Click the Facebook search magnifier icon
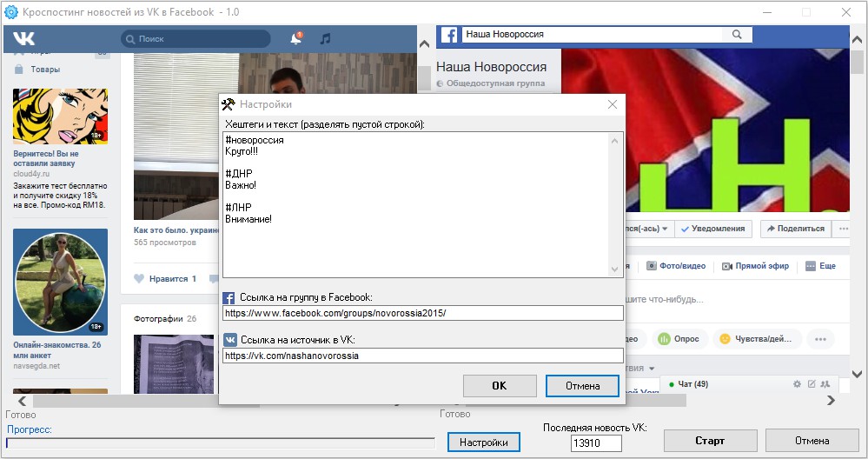 (737, 34)
